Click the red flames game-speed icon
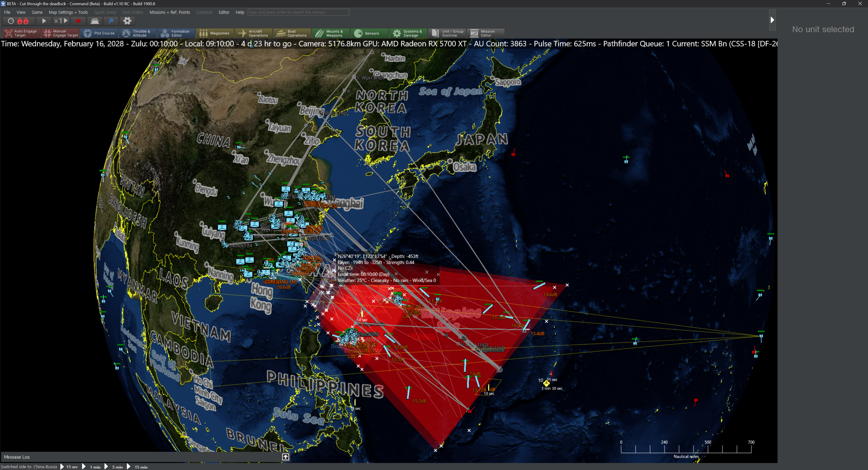Image resolution: width=868 pixels, height=470 pixels. (x=23, y=21)
